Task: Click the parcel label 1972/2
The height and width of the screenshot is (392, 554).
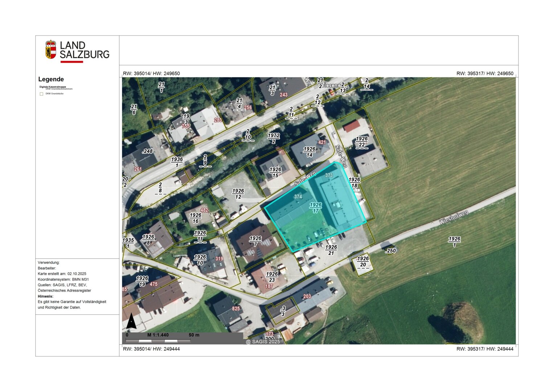Action: point(274,138)
